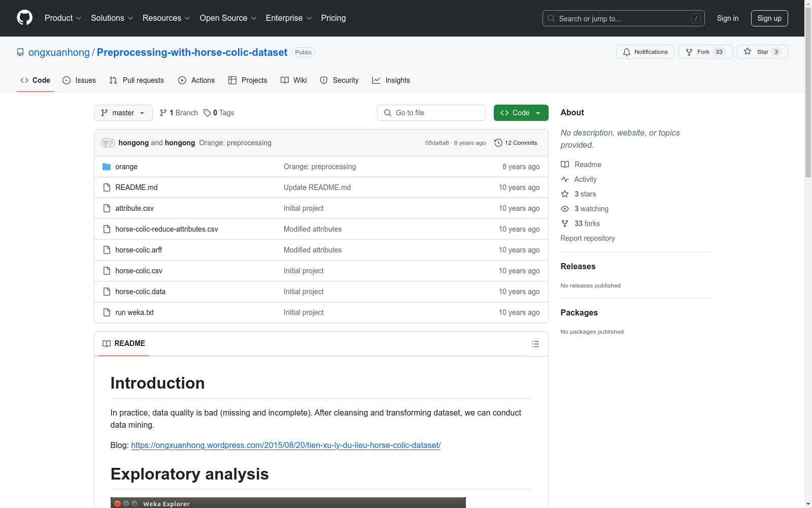Expand the Resources menu
The height and width of the screenshot is (508, 812).
(x=166, y=18)
